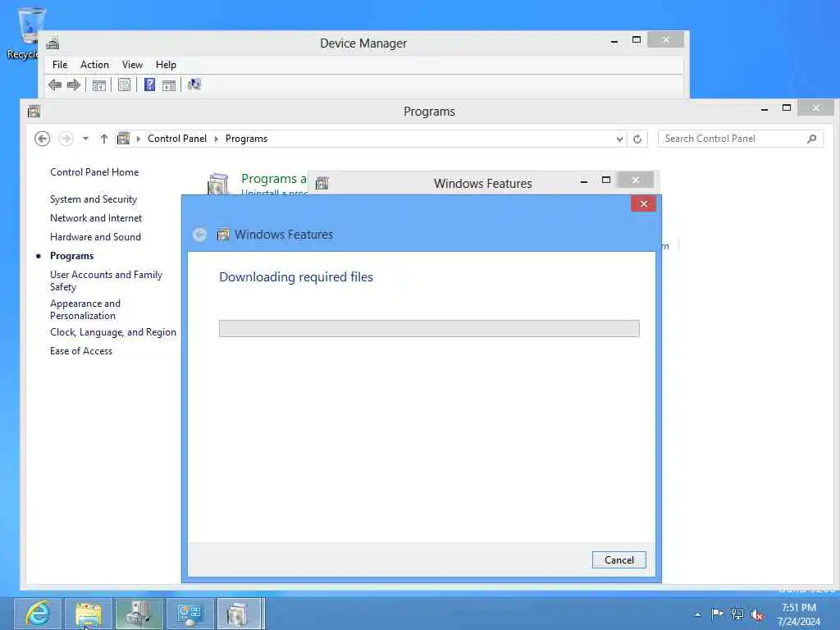Open File Explorer from the taskbar

[89, 614]
